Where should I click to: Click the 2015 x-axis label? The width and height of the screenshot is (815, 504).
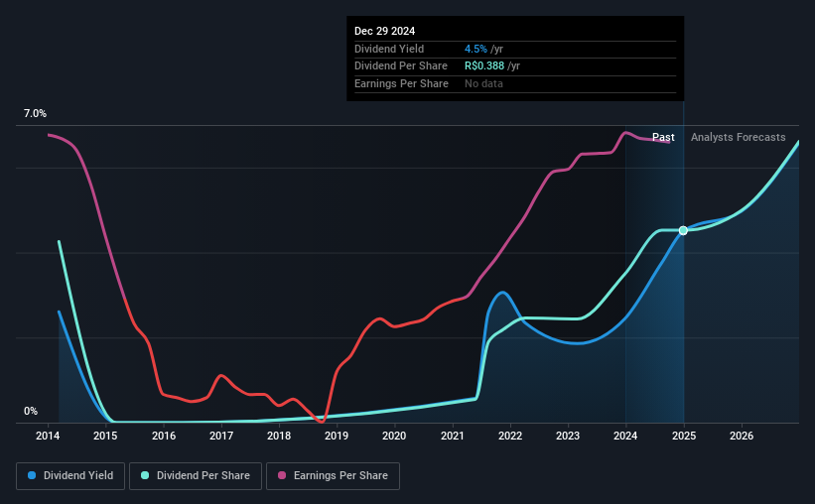105,436
